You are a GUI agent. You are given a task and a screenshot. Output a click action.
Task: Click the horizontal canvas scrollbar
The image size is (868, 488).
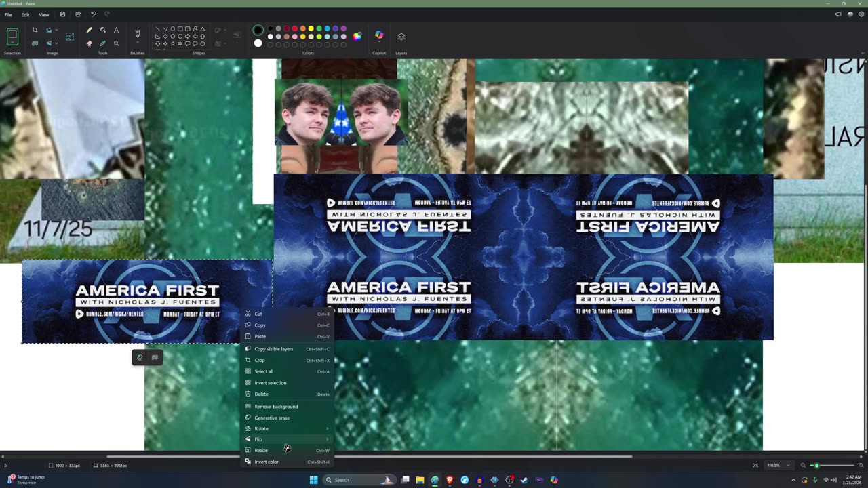[x=370, y=456]
